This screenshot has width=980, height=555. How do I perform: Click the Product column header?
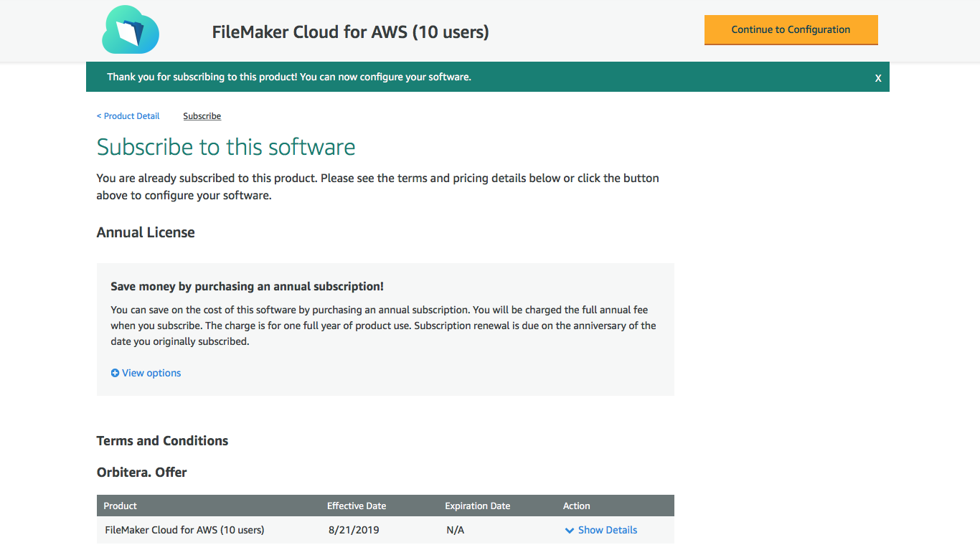tap(120, 506)
